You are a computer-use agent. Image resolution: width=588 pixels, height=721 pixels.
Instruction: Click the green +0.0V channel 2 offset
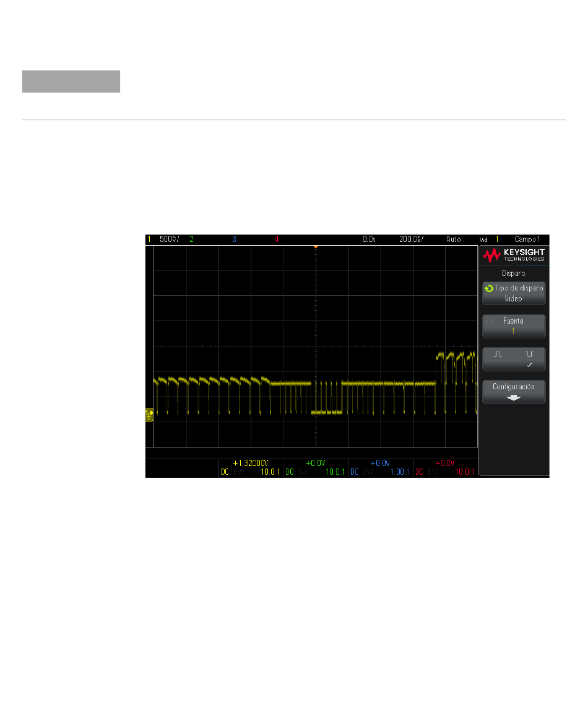(x=316, y=463)
